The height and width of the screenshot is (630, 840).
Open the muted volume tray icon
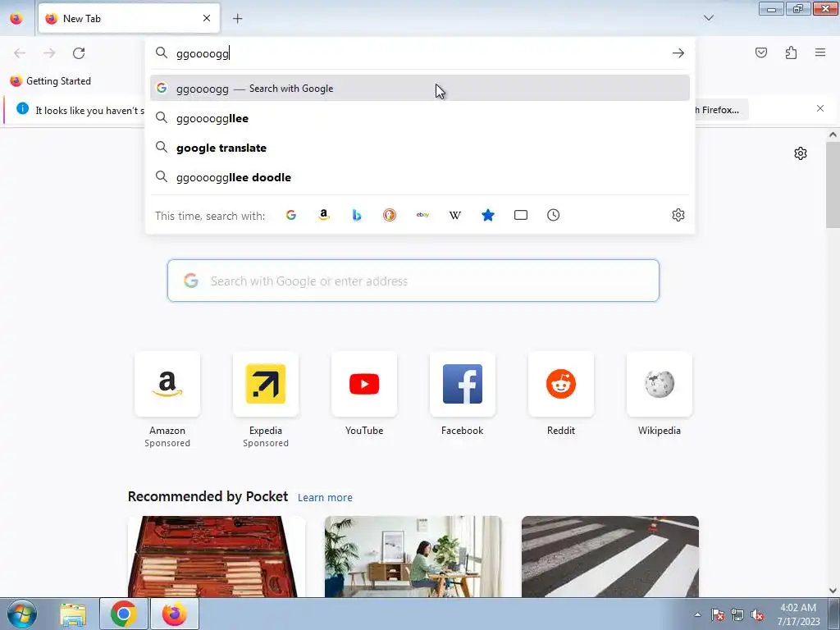pos(757,615)
